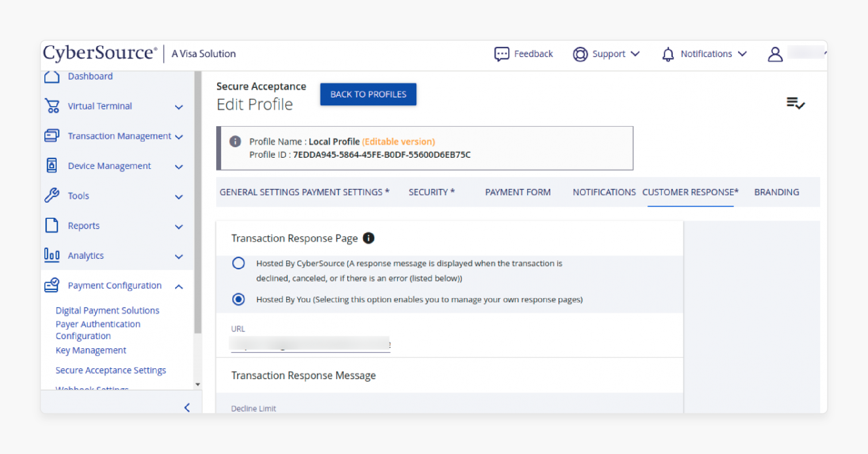Click the response page URL input field

tap(311, 344)
